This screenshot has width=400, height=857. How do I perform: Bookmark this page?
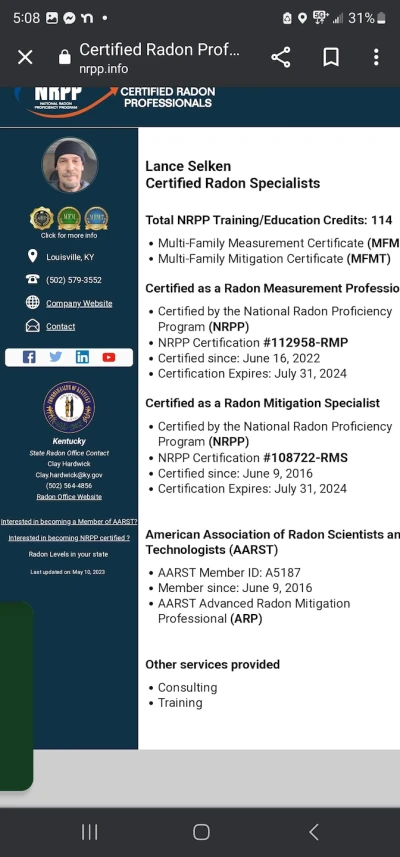point(331,57)
